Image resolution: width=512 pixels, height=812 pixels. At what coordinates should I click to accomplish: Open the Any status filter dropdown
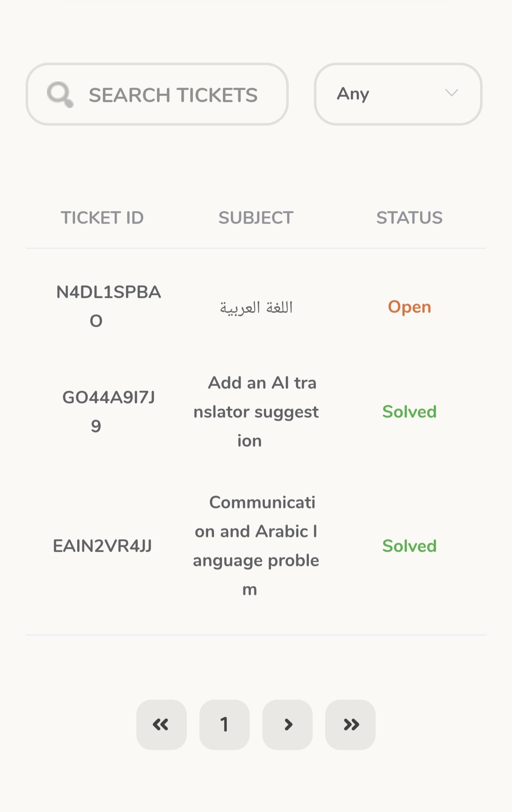397,94
